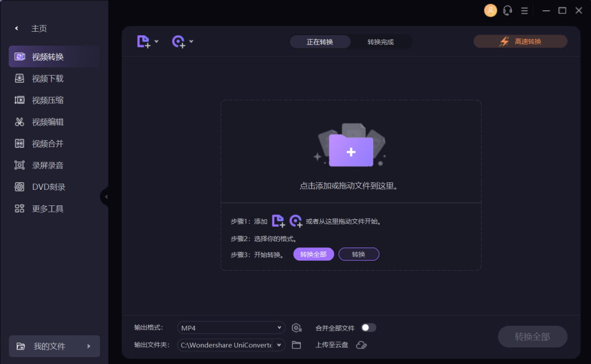
Task: Click the 输出文件夹: label
Action: point(152,345)
